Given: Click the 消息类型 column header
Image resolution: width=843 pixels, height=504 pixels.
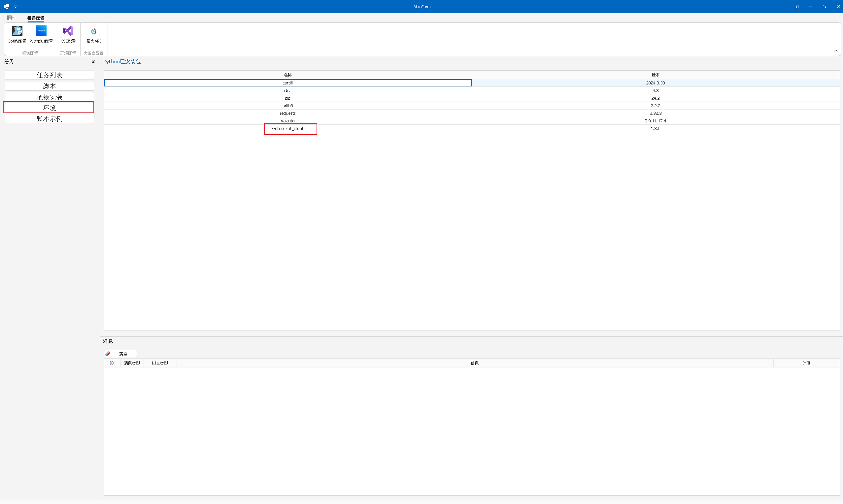Looking at the screenshot, I should pyautogui.click(x=132, y=363).
